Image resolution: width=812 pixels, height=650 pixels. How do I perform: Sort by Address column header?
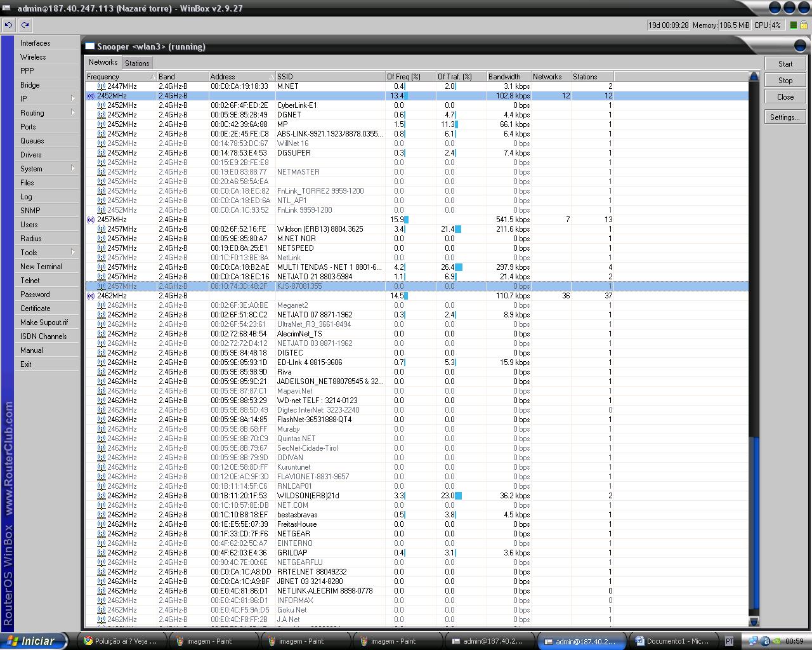click(242, 77)
